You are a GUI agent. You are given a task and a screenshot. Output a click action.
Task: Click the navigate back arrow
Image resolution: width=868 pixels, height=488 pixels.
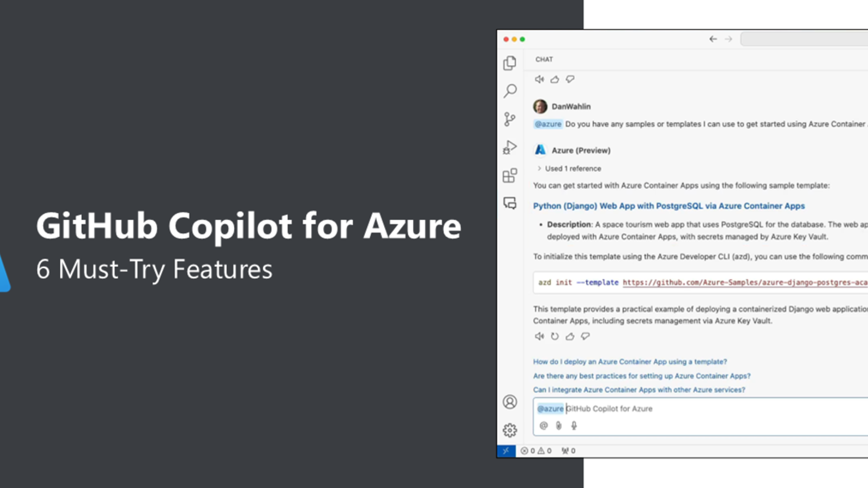coord(713,39)
